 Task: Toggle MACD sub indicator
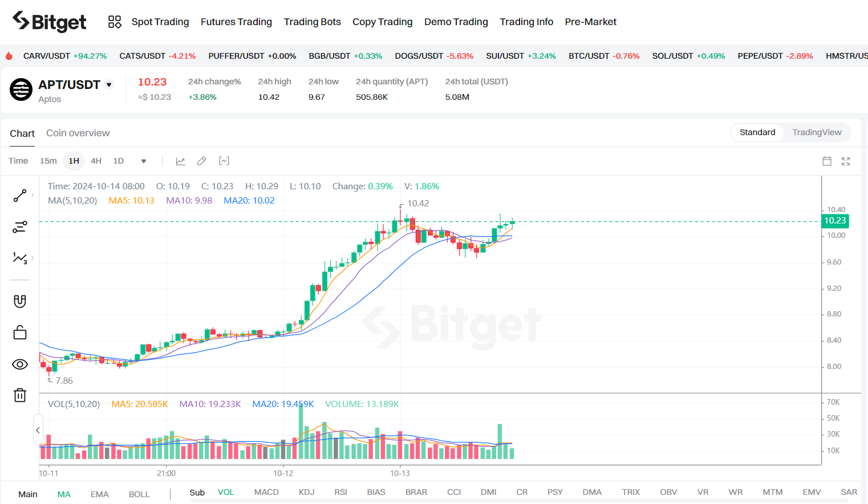[x=266, y=492]
